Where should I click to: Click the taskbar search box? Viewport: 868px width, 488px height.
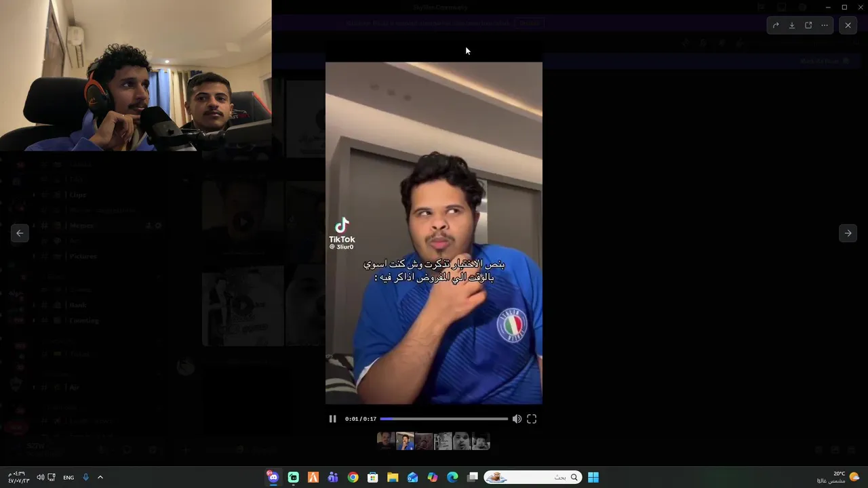(533, 477)
